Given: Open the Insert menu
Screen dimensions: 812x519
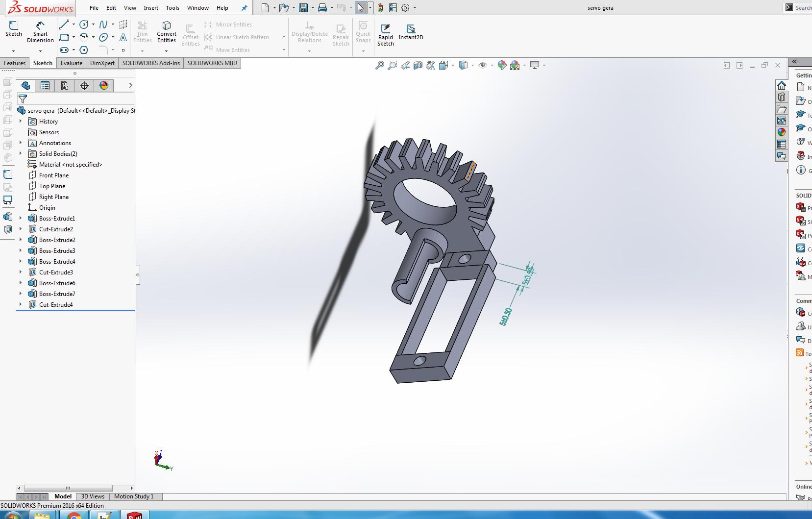Looking at the screenshot, I should coord(151,8).
